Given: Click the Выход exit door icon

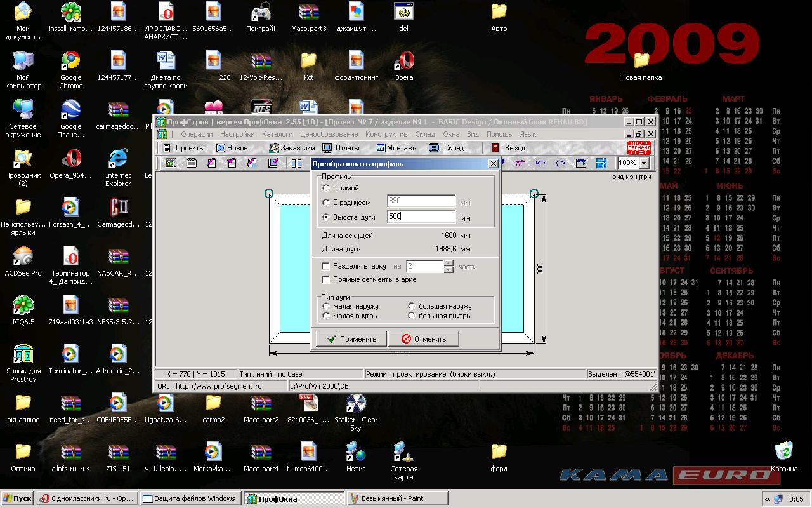Looking at the screenshot, I should coord(495,148).
